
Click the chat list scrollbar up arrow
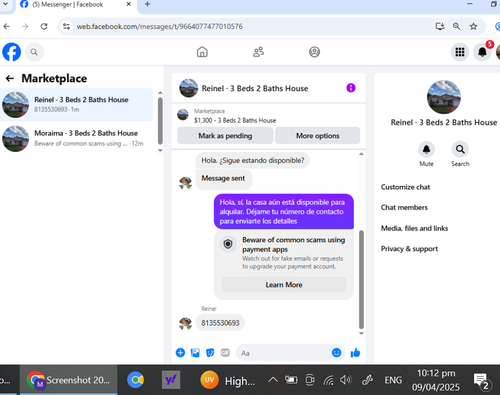click(x=160, y=93)
